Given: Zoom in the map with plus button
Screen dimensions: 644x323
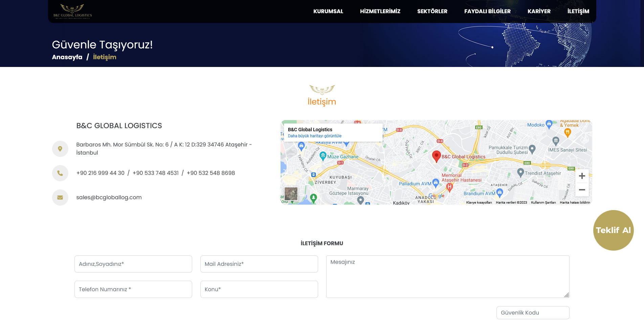Looking at the screenshot, I should pyautogui.click(x=582, y=176).
